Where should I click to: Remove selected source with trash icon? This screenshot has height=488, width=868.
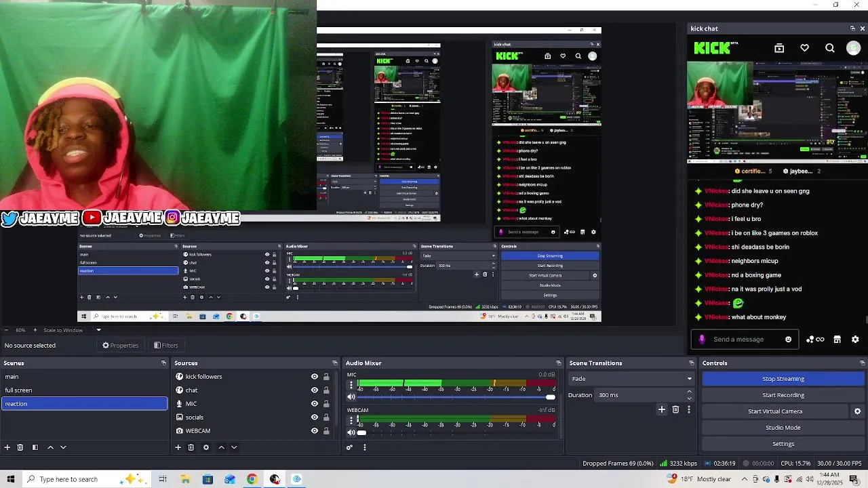click(191, 447)
